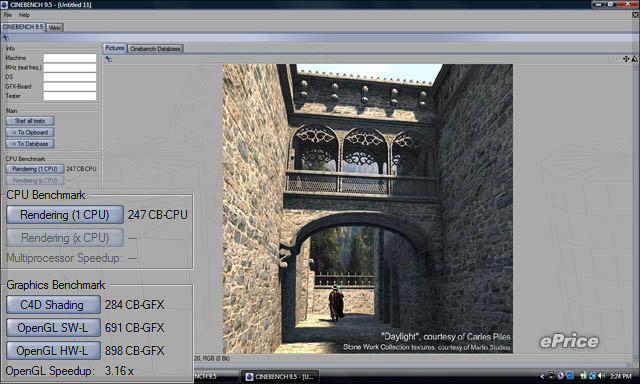The image size is (640, 384).
Task: Click the panel icon below the CINEBENCH 9.5 tab
Action: pyautogui.click(x=6, y=38)
